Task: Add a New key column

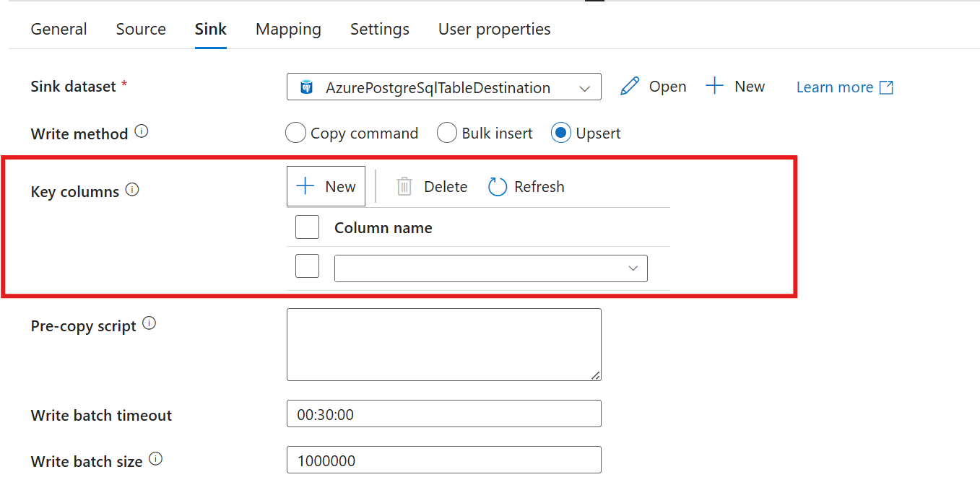Action: pos(326,187)
